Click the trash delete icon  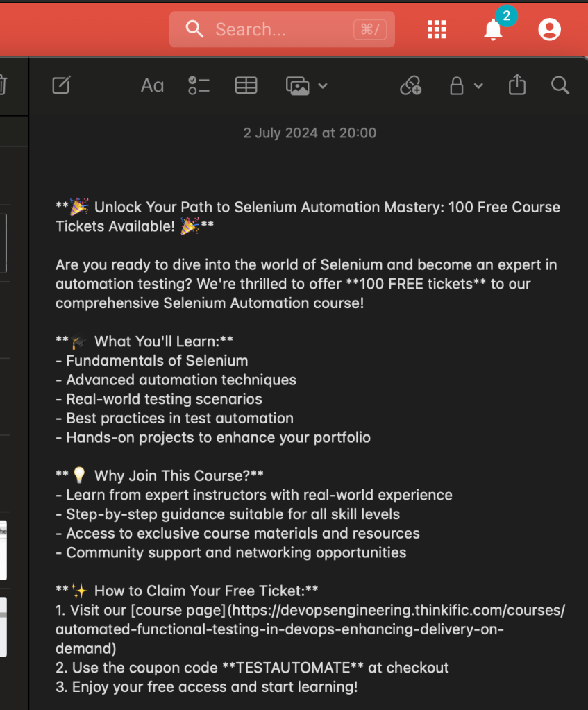[x=2, y=85]
